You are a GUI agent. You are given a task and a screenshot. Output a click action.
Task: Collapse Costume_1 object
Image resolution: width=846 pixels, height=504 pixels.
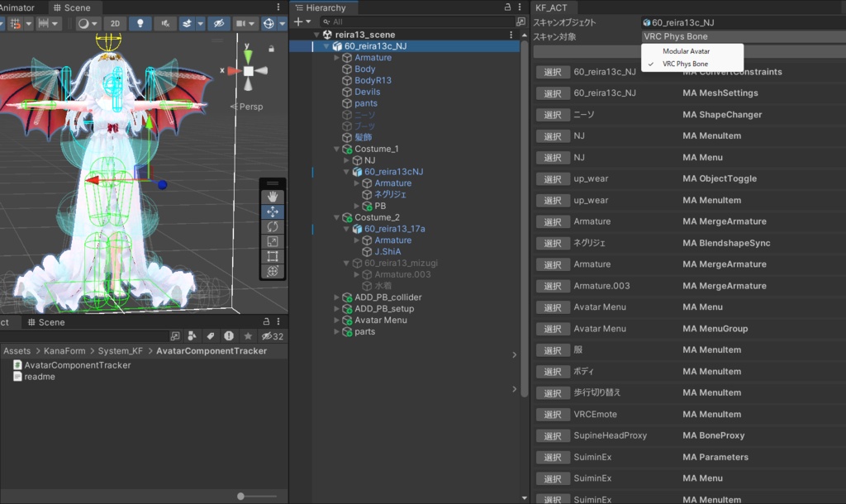click(x=337, y=149)
